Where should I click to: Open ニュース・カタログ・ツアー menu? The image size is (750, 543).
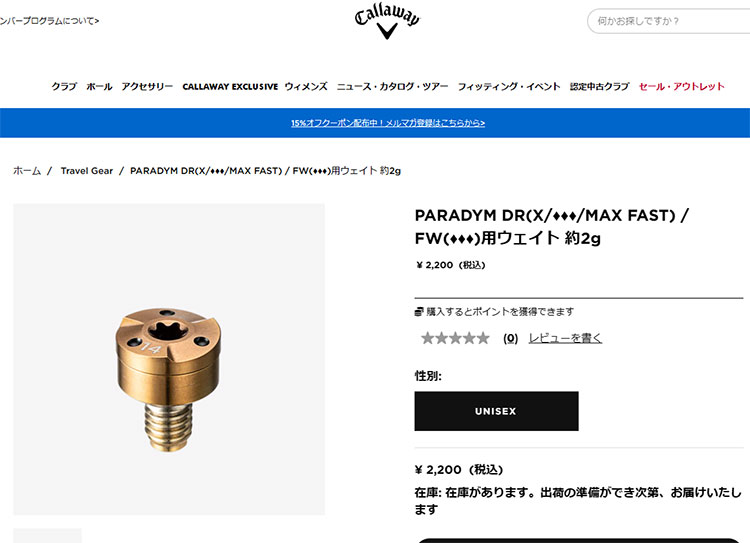[393, 87]
